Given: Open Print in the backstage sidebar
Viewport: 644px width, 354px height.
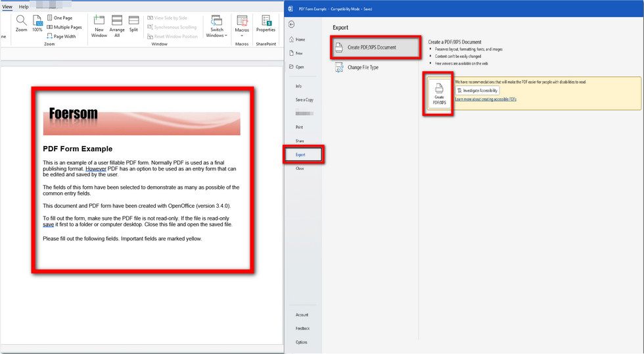Looking at the screenshot, I should (x=300, y=127).
